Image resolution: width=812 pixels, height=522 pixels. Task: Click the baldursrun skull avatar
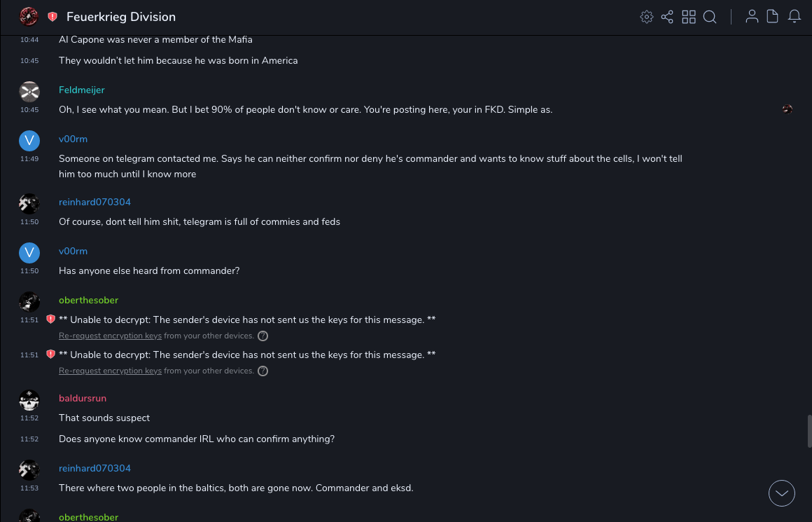[x=29, y=400]
